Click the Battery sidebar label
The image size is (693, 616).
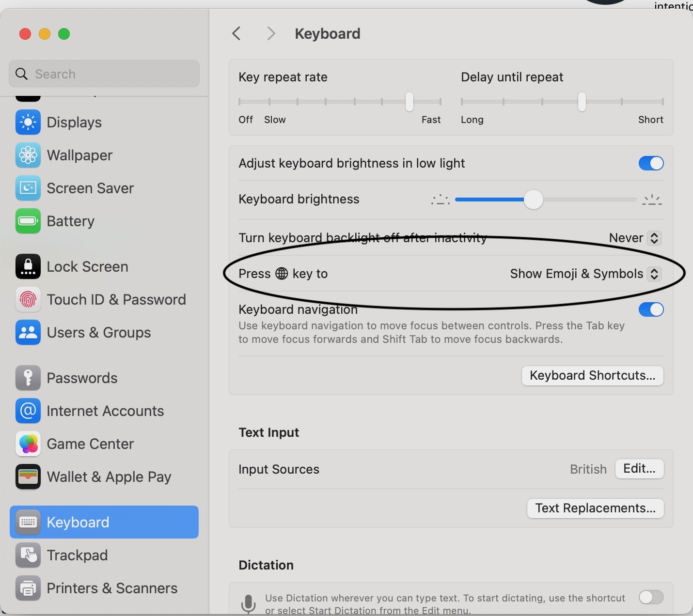(71, 221)
